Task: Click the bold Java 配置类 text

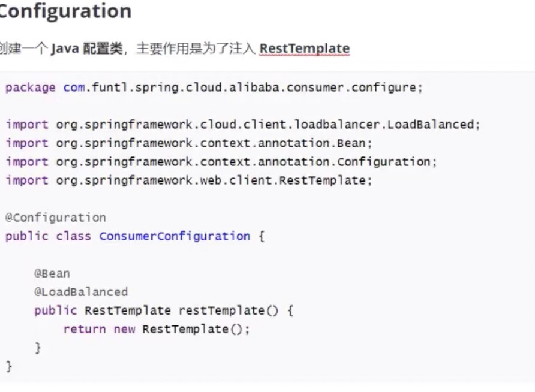Action: [86, 49]
